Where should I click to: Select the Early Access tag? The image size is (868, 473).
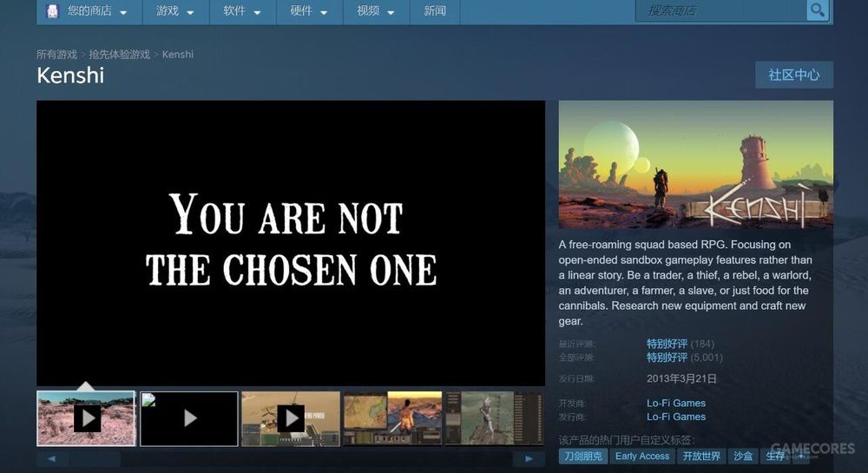[642, 457]
